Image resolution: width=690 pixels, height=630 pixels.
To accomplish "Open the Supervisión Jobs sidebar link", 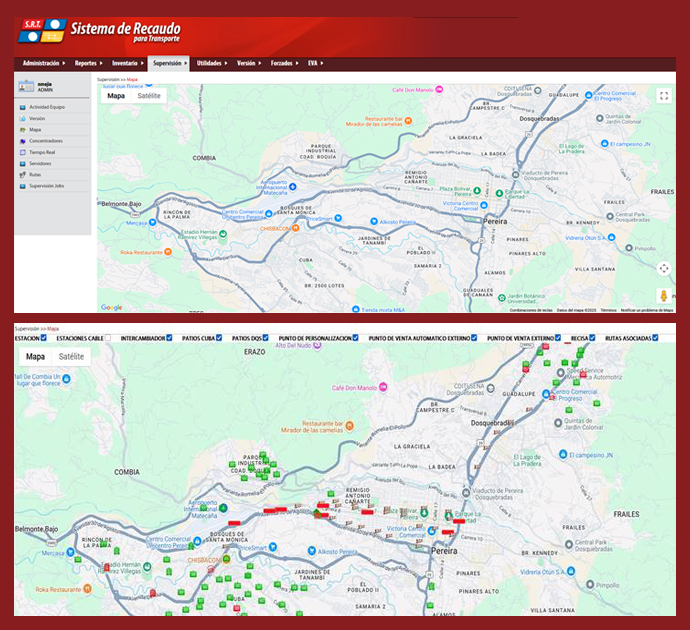I will [46, 185].
